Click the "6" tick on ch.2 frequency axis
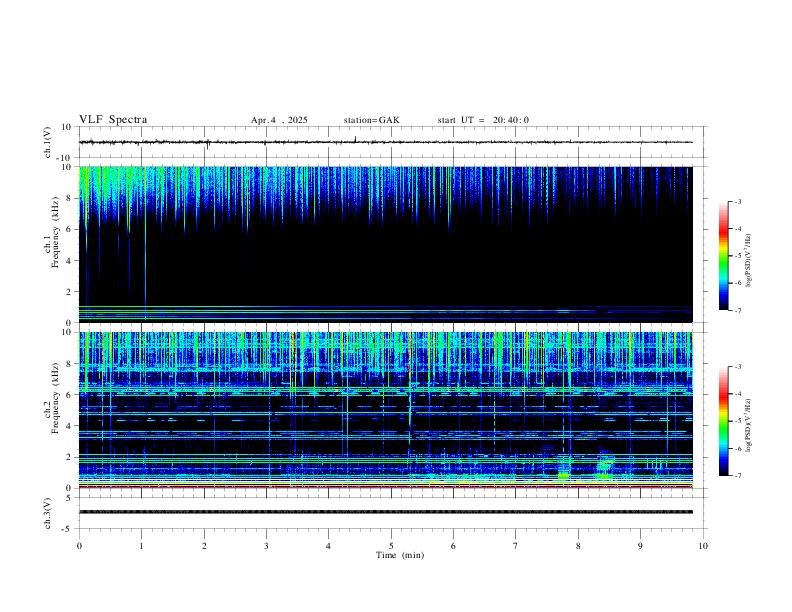This screenshot has width=792, height=612. tap(70, 395)
